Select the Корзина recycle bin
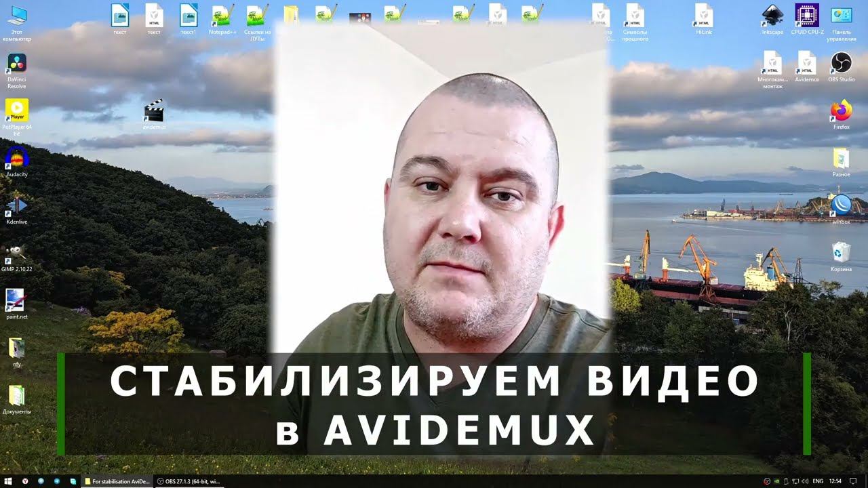Viewport: 868px width, 488px height. click(842, 256)
